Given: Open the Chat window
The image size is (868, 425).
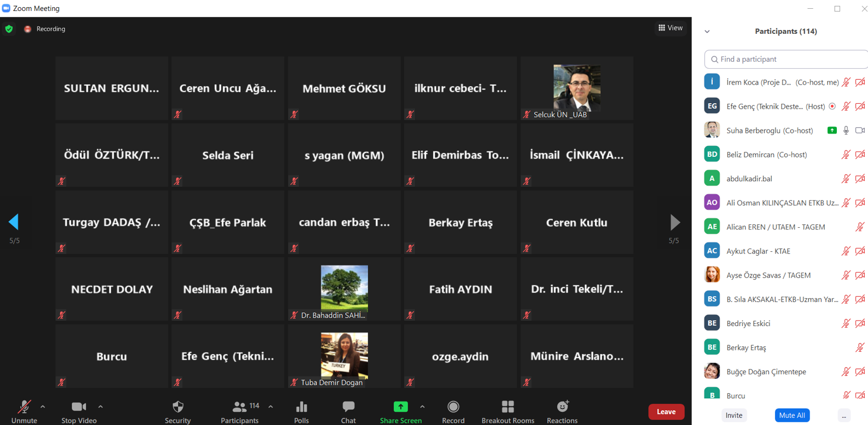Looking at the screenshot, I should (348, 411).
